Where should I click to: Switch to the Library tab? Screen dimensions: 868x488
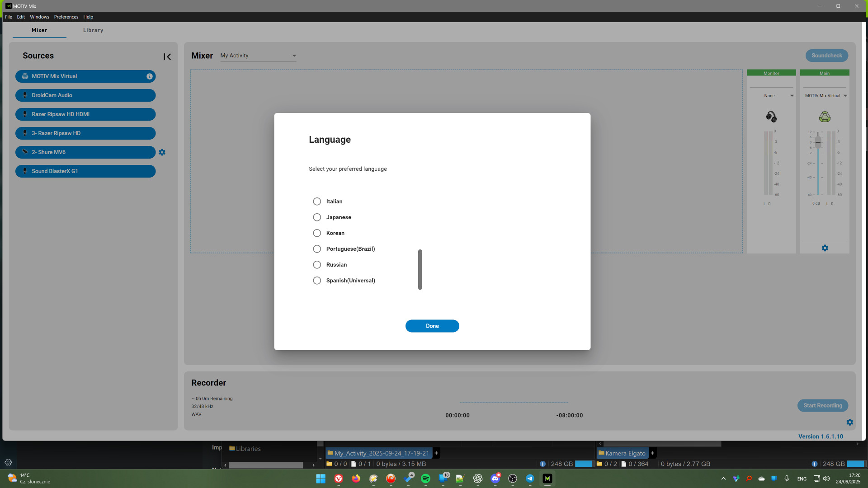[93, 30]
